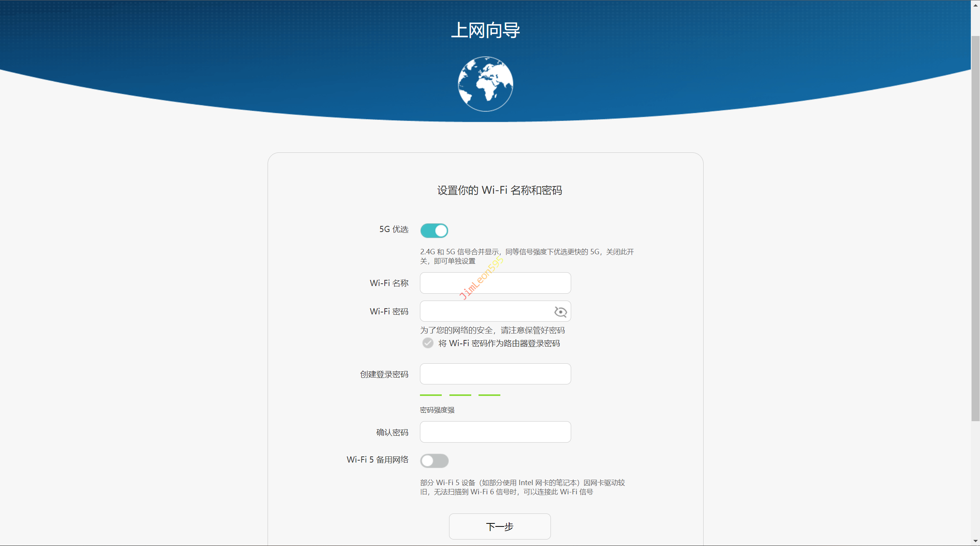Screen dimensions: 980x546
Task: Click the 创建登录密码 input field
Action: 495,374
